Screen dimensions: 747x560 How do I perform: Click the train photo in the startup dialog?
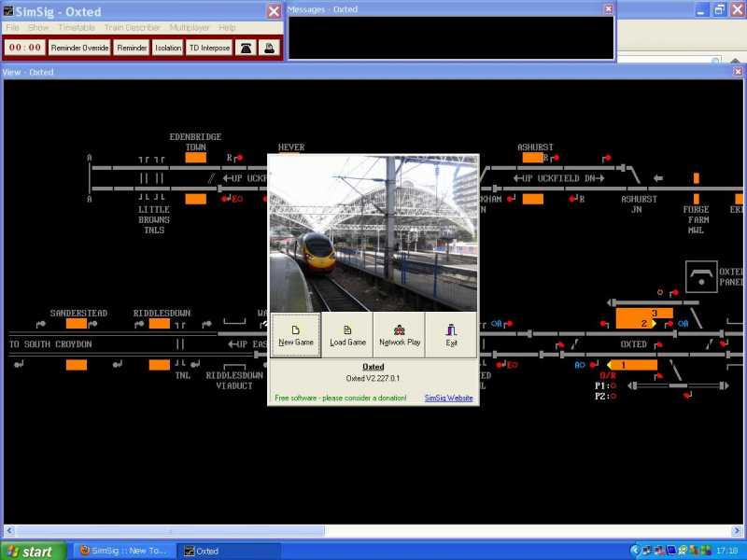pyautogui.click(x=373, y=233)
